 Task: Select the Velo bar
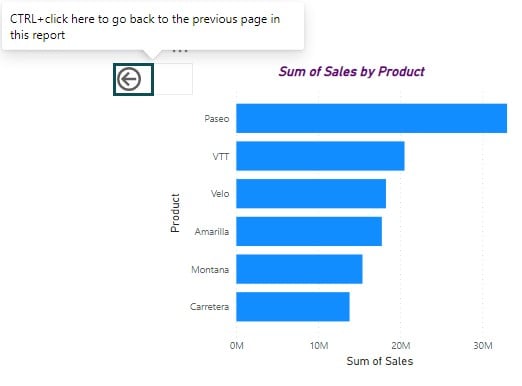311,194
